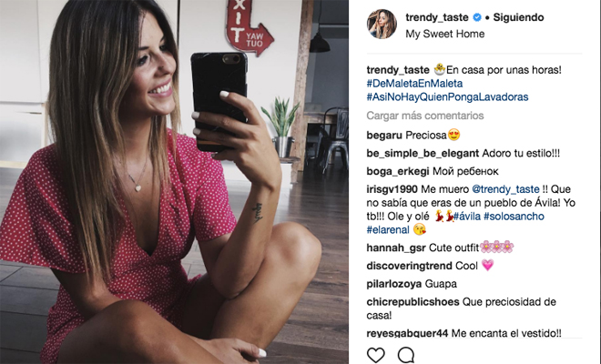Visit be_simple_be_elegant's profile

[x=423, y=153]
